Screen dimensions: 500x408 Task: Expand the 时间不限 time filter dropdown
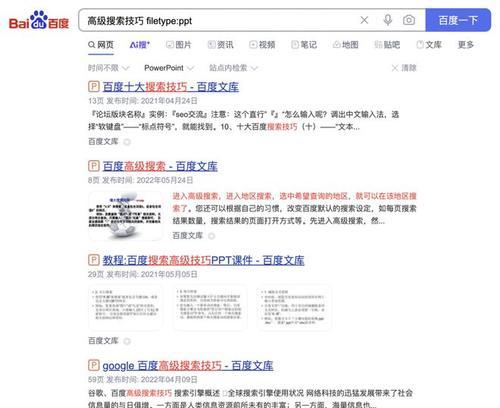[x=108, y=68]
